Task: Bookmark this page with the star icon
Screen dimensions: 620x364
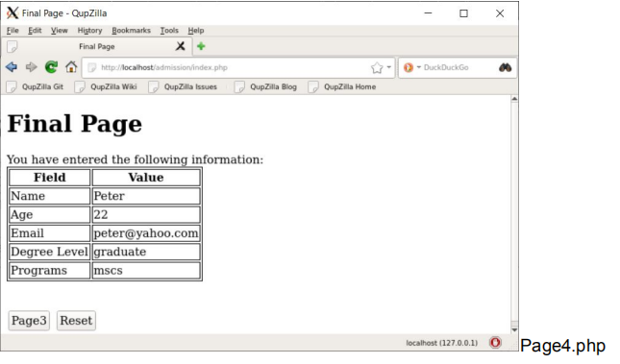Action: point(377,67)
